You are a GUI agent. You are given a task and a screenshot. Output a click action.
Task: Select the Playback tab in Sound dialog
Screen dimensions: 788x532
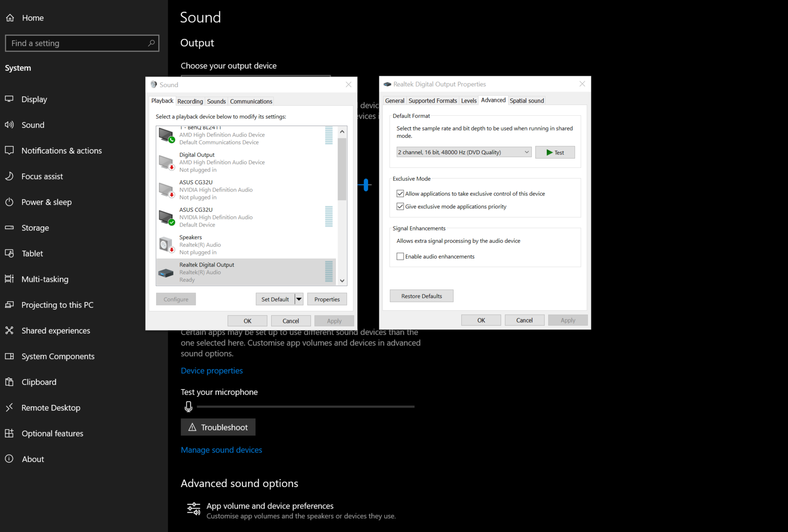tap(162, 100)
